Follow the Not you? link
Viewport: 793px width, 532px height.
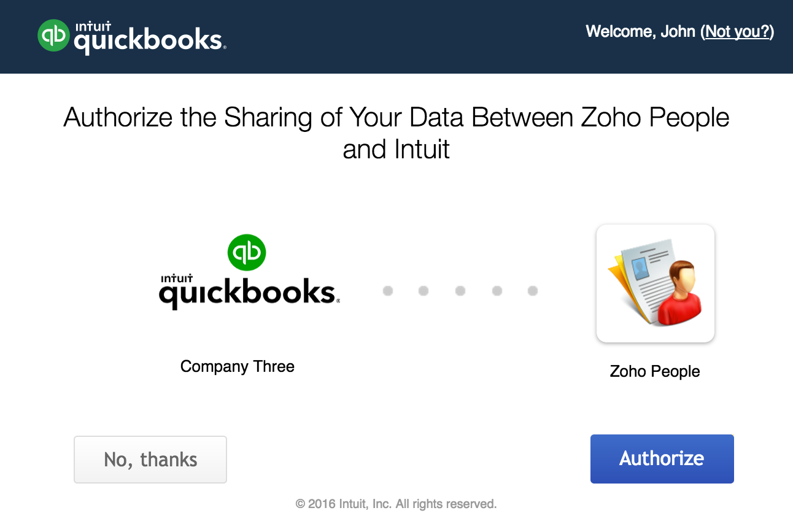tap(738, 31)
